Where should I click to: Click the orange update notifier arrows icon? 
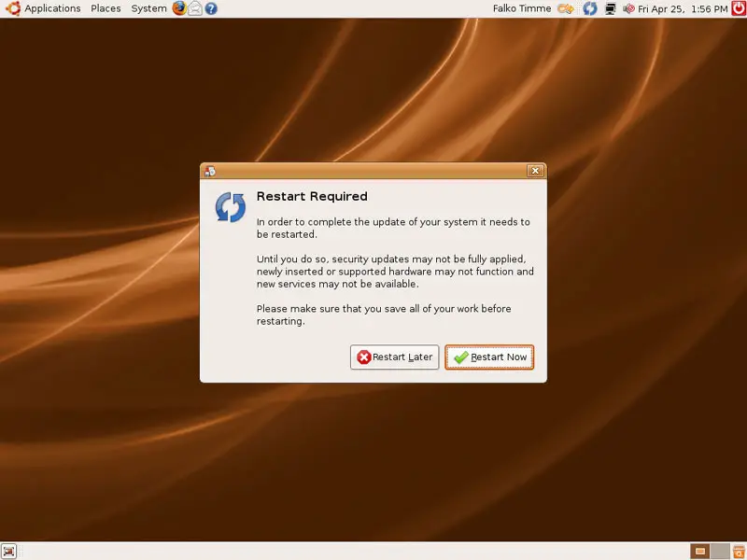pyautogui.click(x=566, y=8)
